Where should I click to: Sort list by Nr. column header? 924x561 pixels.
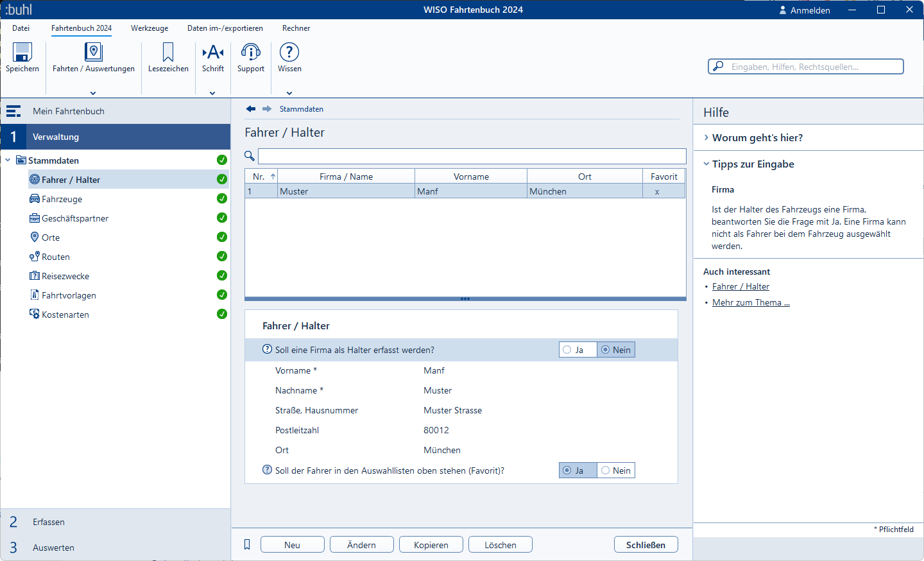(261, 177)
